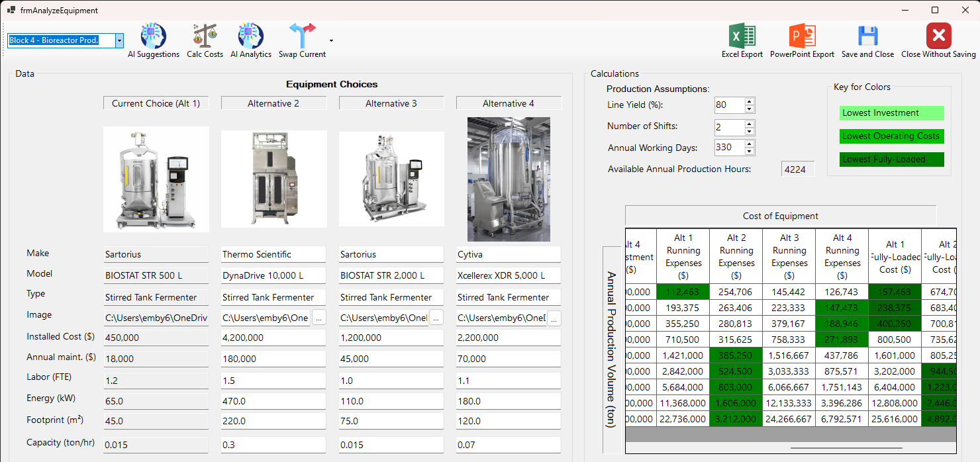
Task: Open the Block 4 - Bioreactor Prod. dropdown
Action: pos(119,41)
